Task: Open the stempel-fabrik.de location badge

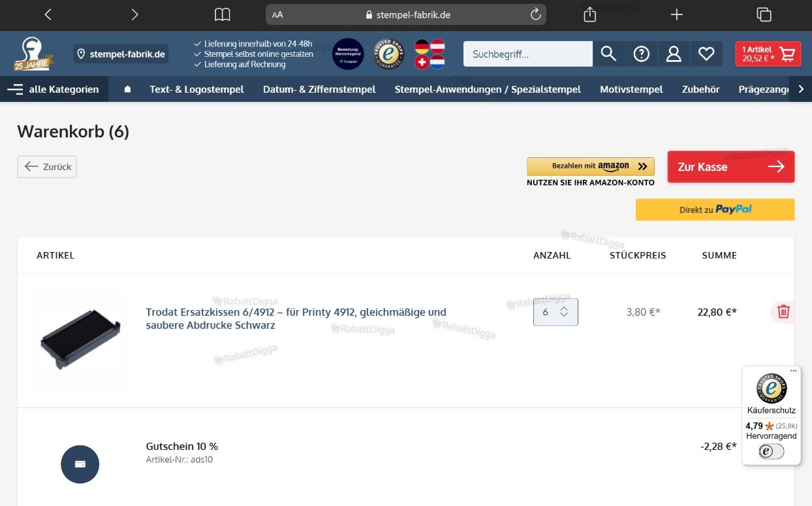Action: 121,54
